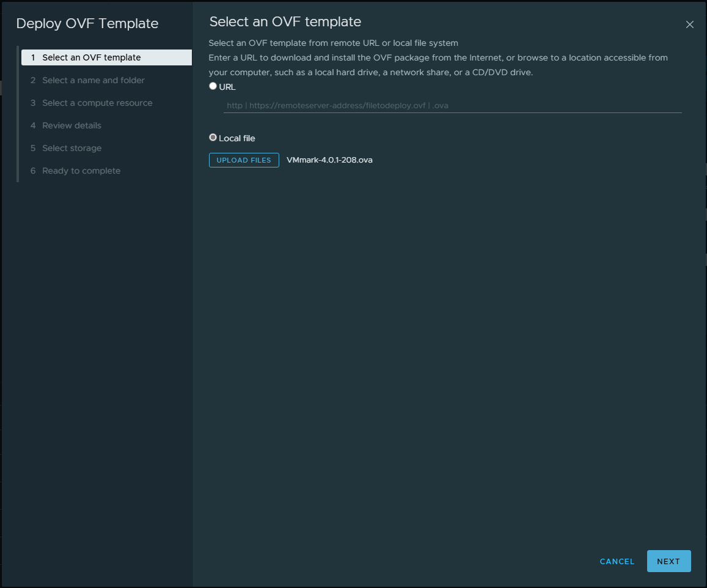This screenshot has width=707, height=588.
Task: Click the remote server URL input field
Action: 452,105
